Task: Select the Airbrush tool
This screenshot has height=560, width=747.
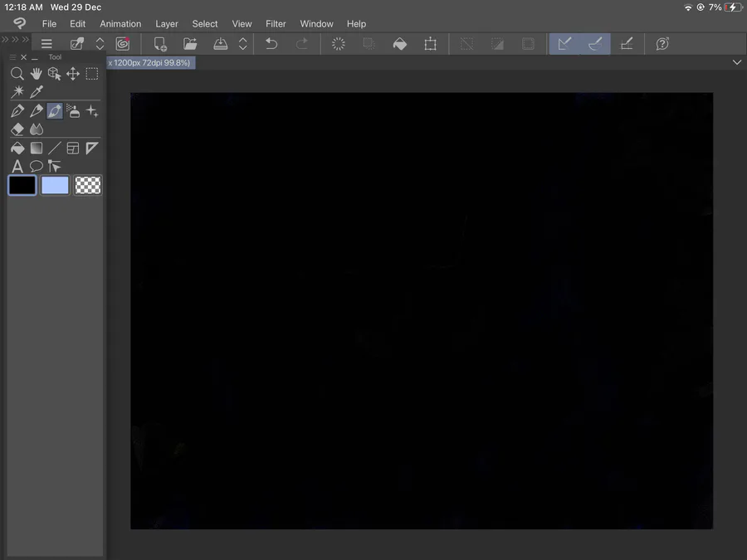Action: [73, 111]
